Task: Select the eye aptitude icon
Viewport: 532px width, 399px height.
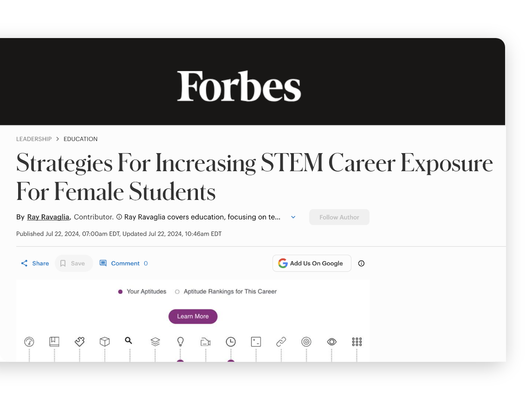Action: [x=331, y=342]
